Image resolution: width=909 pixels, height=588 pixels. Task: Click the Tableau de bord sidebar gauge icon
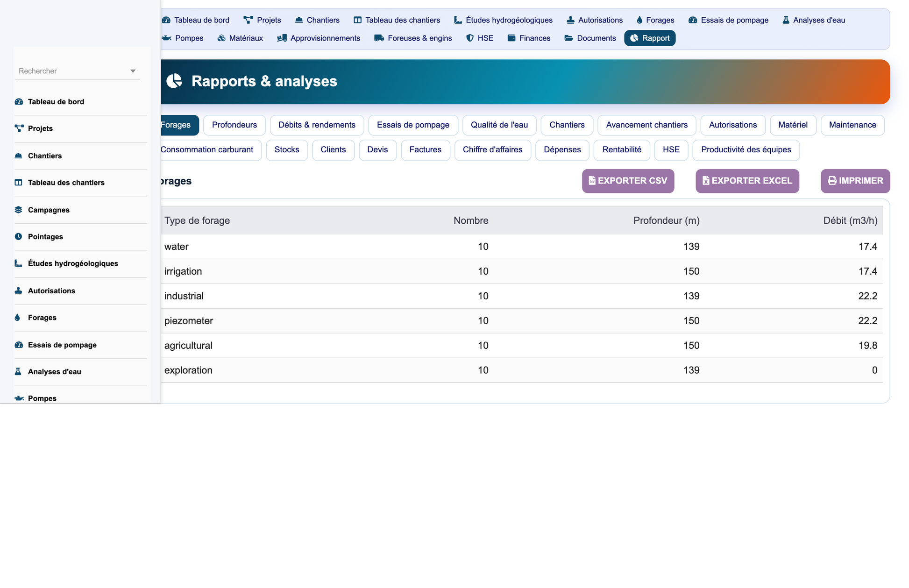pyautogui.click(x=19, y=102)
